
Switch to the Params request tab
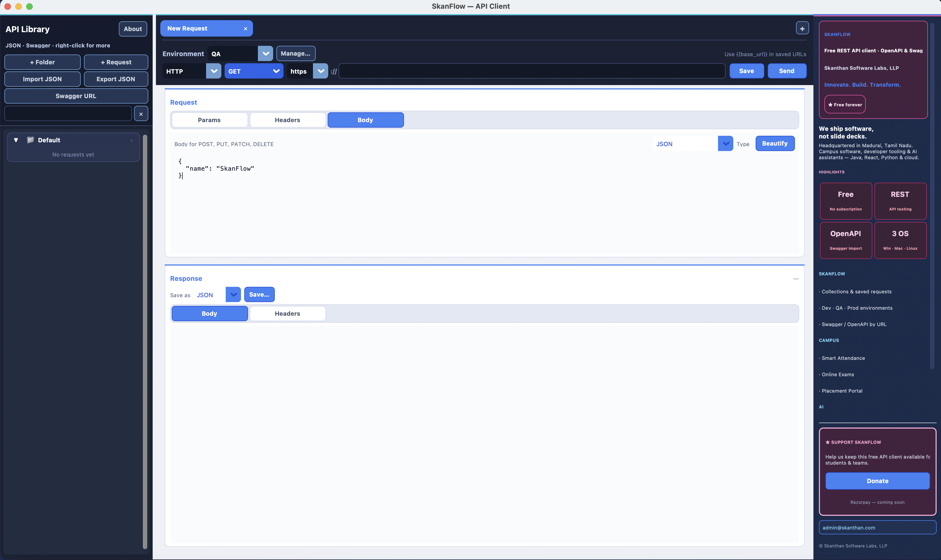pyautogui.click(x=209, y=120)
